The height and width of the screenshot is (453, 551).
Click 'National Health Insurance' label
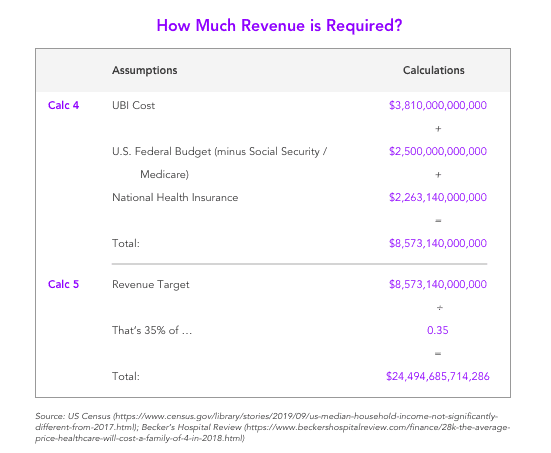pos(175,198)
